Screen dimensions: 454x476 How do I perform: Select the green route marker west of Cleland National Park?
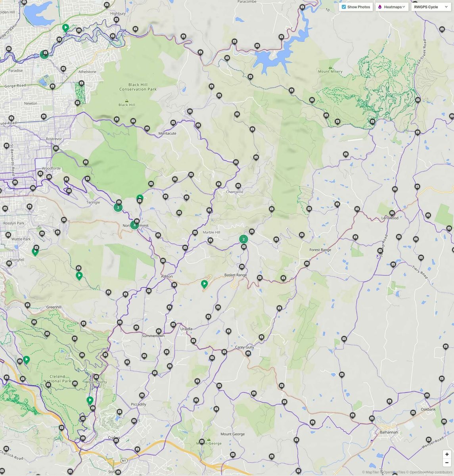pos(26,359)
